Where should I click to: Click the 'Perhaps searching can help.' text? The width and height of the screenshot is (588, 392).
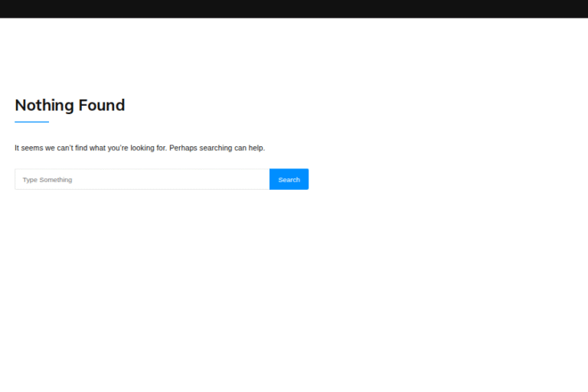tap(217, 148)
